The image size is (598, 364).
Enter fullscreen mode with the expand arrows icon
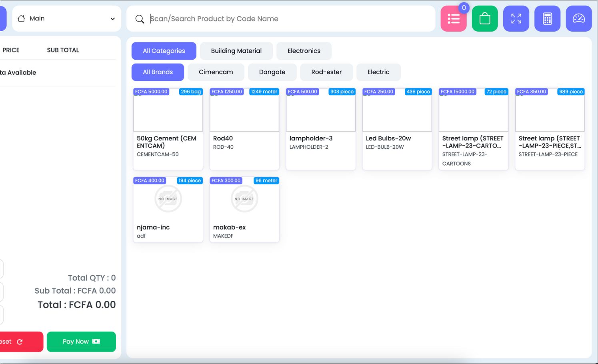coord(516,18)
